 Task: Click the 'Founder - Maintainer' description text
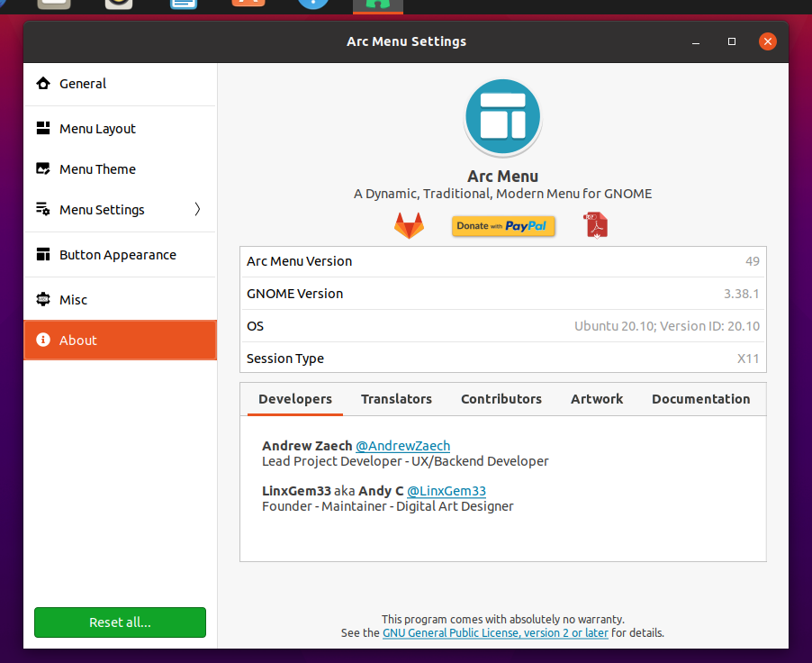coord(388,506)
